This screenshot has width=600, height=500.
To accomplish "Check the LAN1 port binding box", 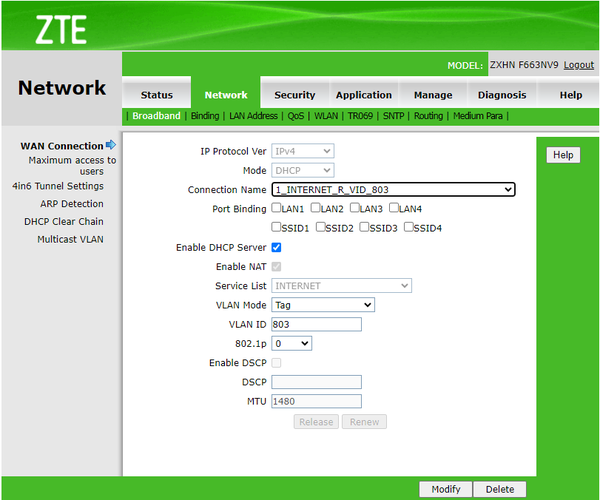I will (x=276, y=209).
